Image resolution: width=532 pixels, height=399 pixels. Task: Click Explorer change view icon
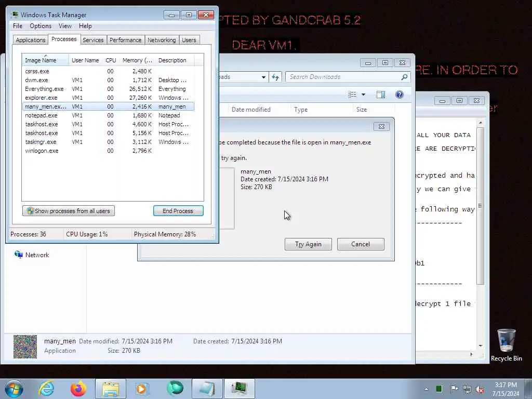(352, 95)
